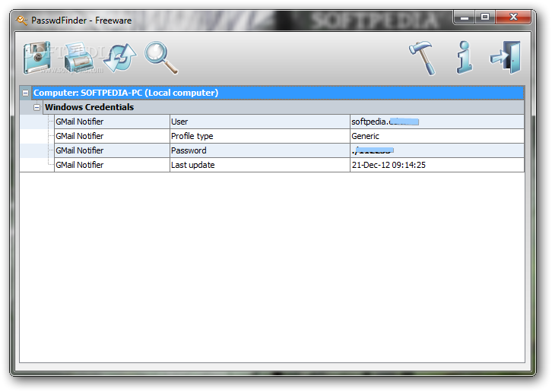The image size is (552, 392).
Task: Close the PasswdFinder window
Action: [x=513, y=17]
